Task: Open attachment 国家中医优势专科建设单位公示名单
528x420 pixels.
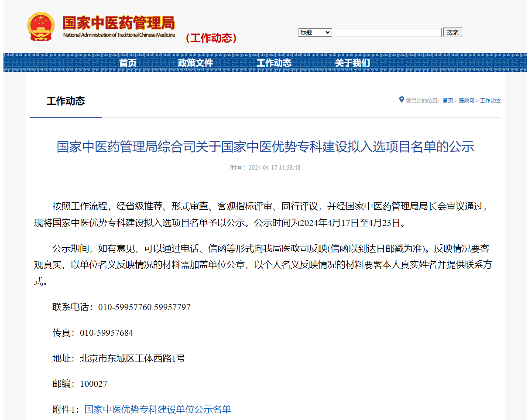Action: pos(158,409)
